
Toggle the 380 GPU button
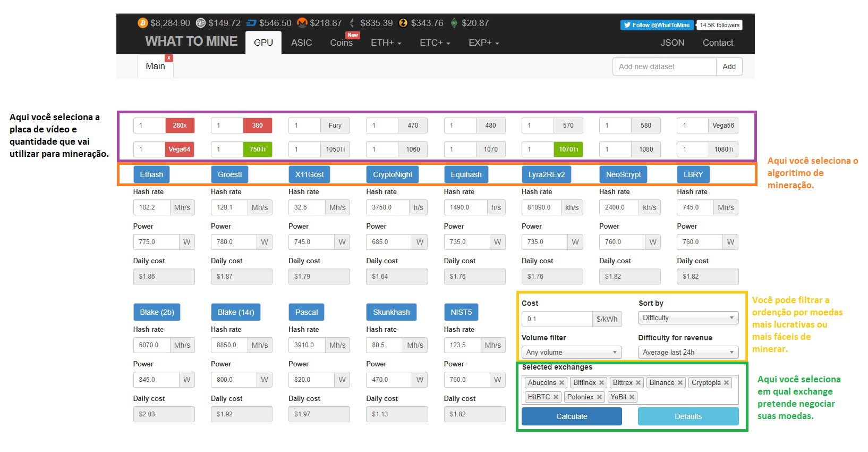(x=258, y=125)
